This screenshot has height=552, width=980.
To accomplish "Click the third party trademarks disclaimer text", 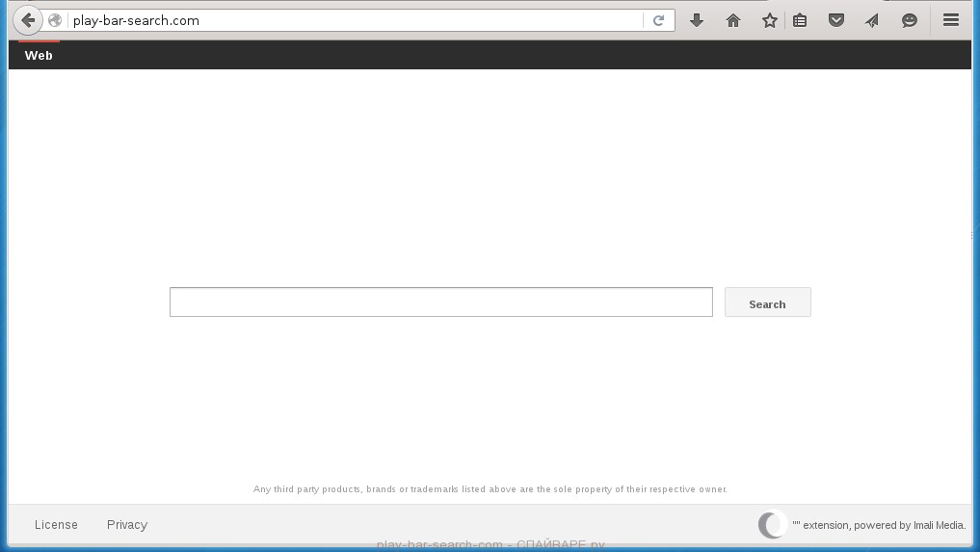I will (x=490, y=488).
